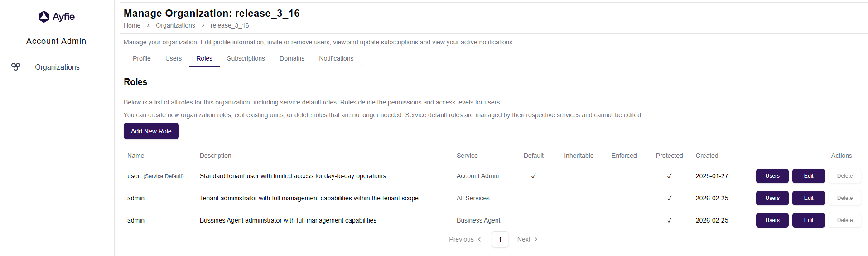Viewport: 868px width, 256px height.
Task: Delete the Business Agent admin role
Action: [844, 220]
